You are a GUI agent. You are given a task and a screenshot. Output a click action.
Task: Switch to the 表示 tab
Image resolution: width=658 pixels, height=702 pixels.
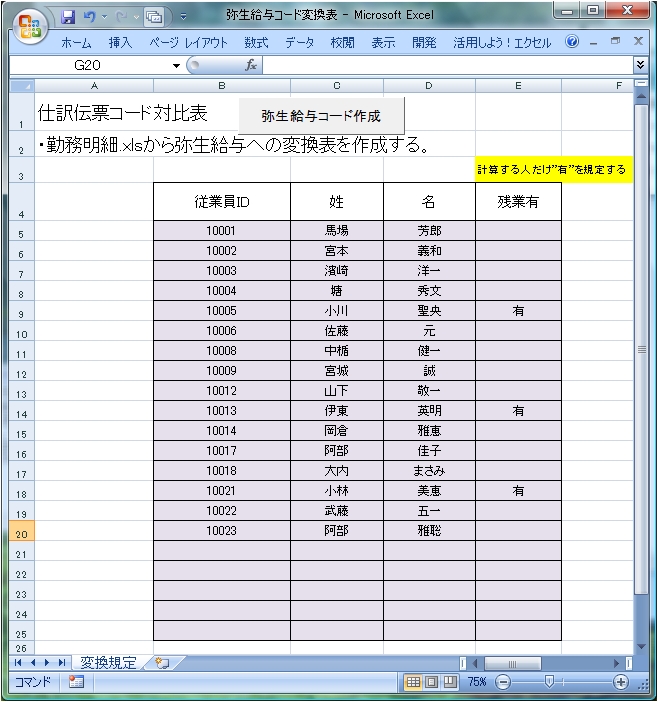(383, 43)
